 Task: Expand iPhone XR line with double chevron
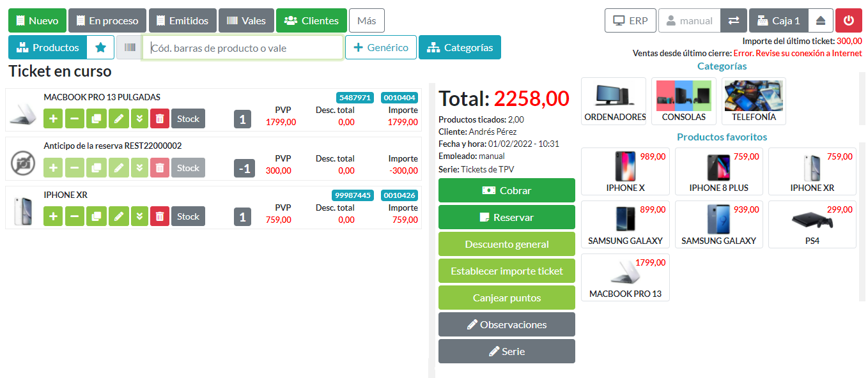(139, 217)
